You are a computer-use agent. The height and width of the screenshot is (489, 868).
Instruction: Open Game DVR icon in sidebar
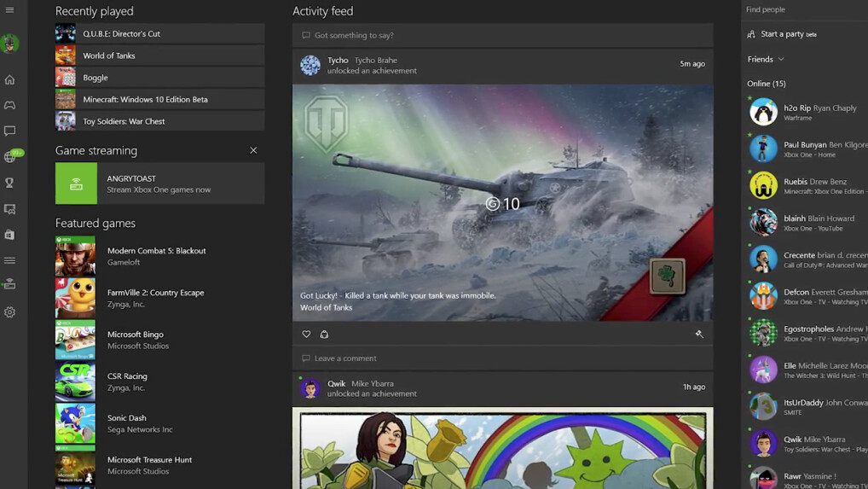pyautogui.click(x=9, y=209)
